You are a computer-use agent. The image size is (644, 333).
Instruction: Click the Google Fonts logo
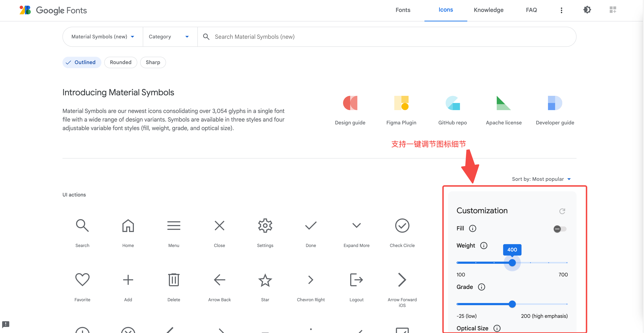[53, 10]
